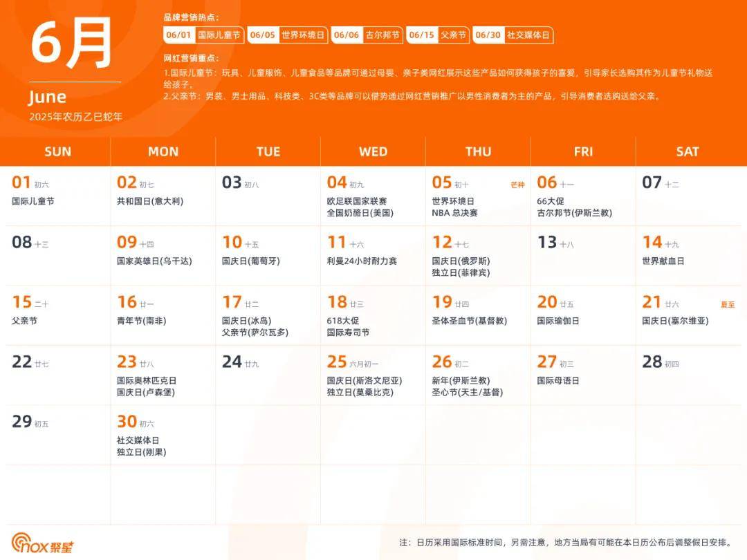The width and height of the screenshot is (747, 560).
Task: Click the 世界献血日 event on June 14
Action: pyautogui.click(x=663, y=261)
